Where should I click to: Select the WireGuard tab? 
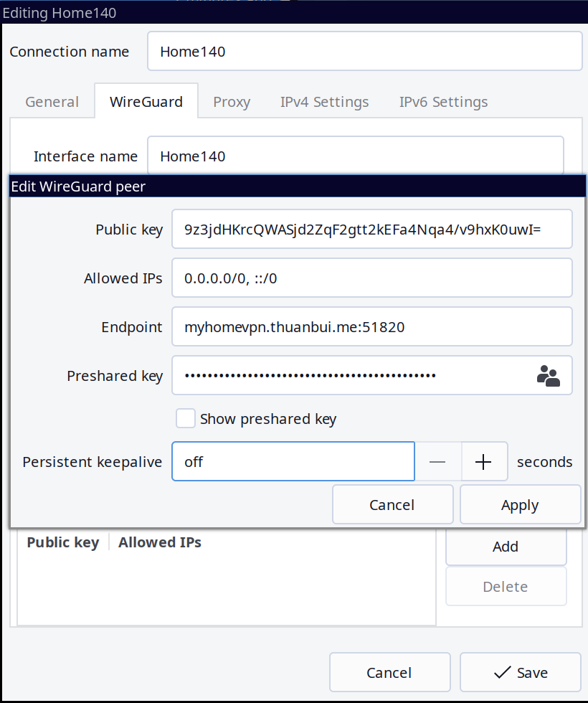(x=146, y=102)
